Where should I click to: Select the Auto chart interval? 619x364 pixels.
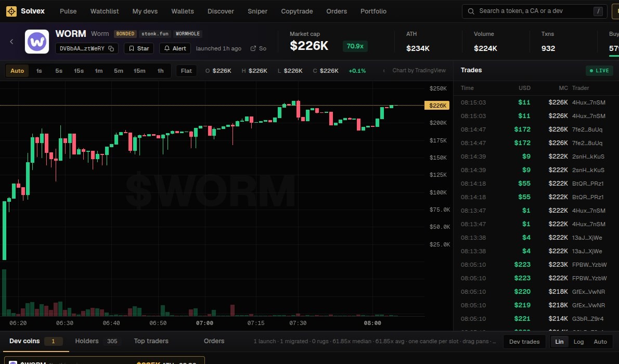pyautogui.click(x=17, y=71)
